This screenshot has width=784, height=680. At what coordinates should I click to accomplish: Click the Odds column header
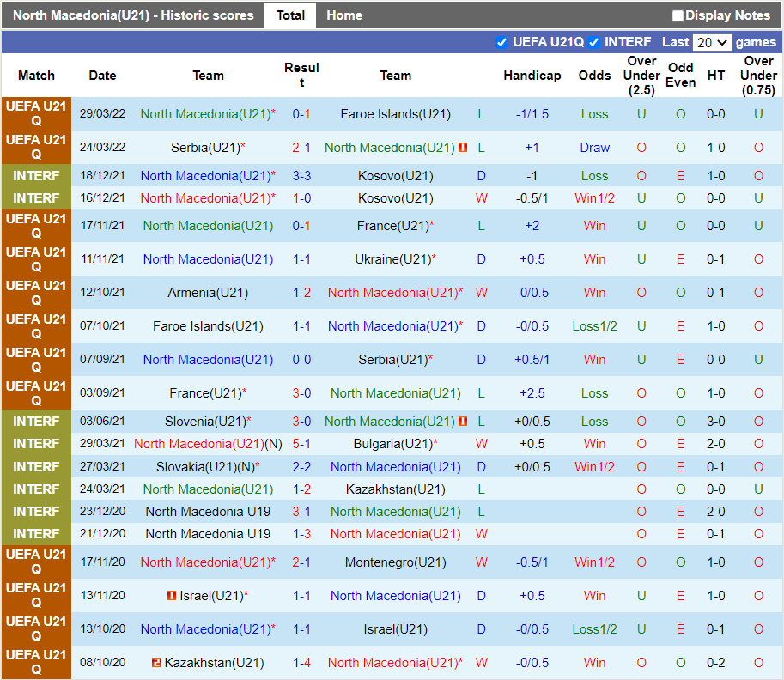[594, 76]
